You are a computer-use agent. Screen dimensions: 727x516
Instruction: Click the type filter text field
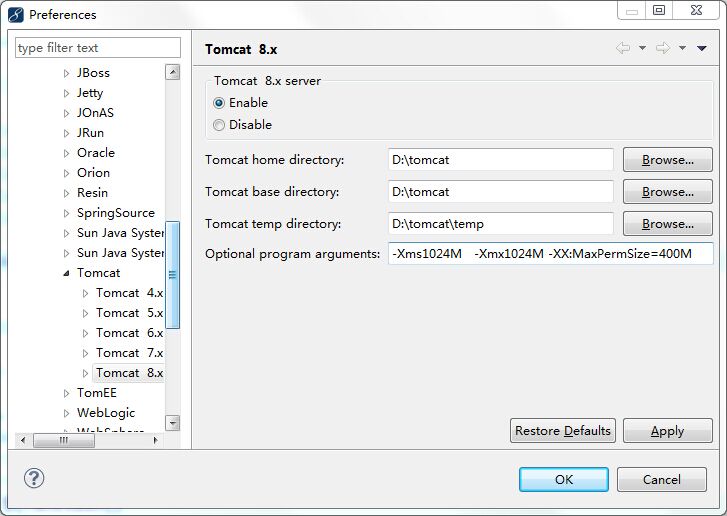tap(98, 48)
